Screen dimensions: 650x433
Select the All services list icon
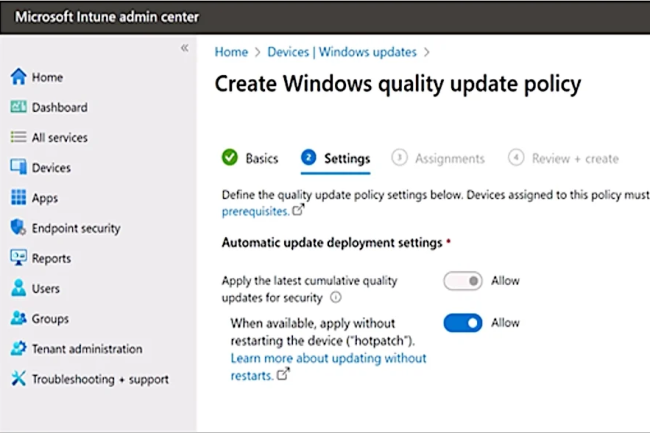tap(18, 137)
